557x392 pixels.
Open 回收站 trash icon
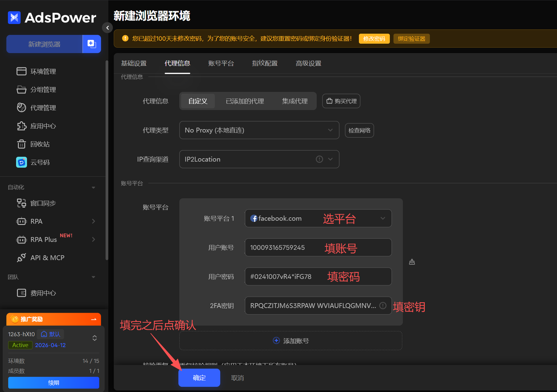pos(22,144)
